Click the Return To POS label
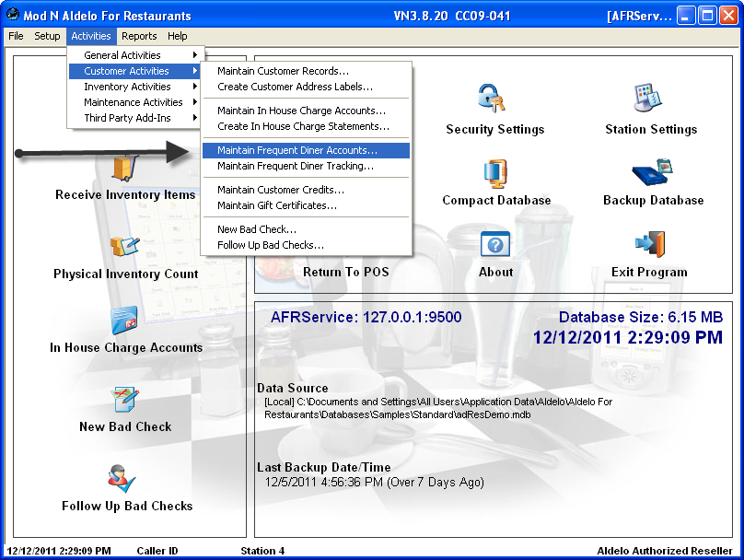Viewport: 744px width, 560px height. pos(346,272)
